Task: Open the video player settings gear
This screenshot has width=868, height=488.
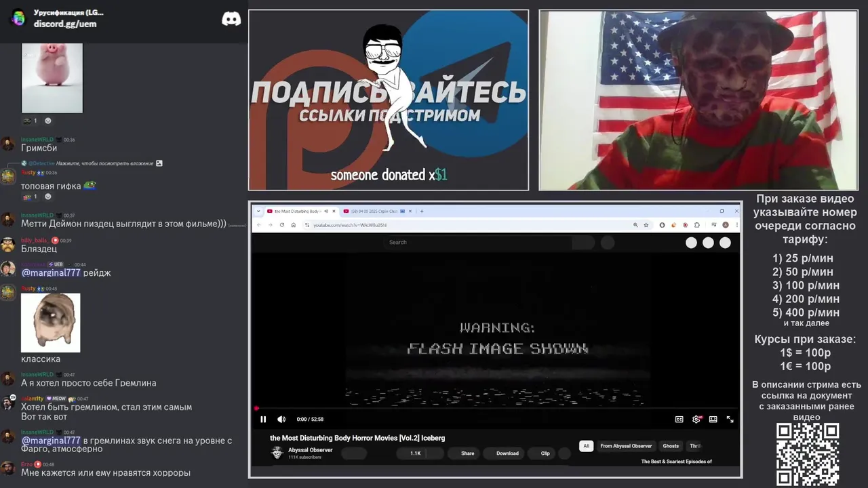Action: [696, 419]
